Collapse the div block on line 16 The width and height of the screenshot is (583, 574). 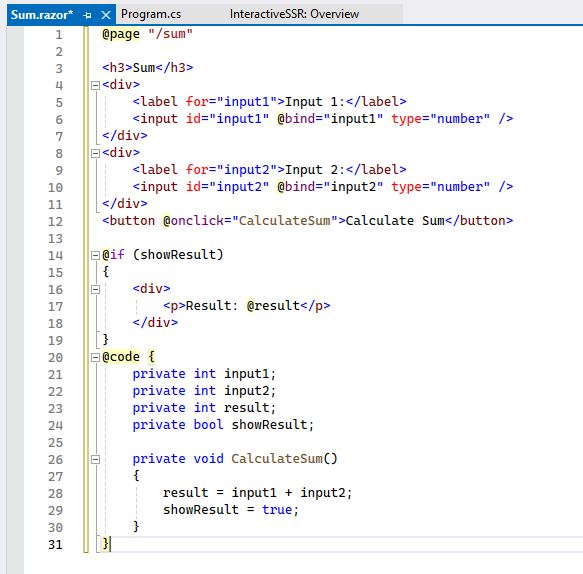point(95,289)
